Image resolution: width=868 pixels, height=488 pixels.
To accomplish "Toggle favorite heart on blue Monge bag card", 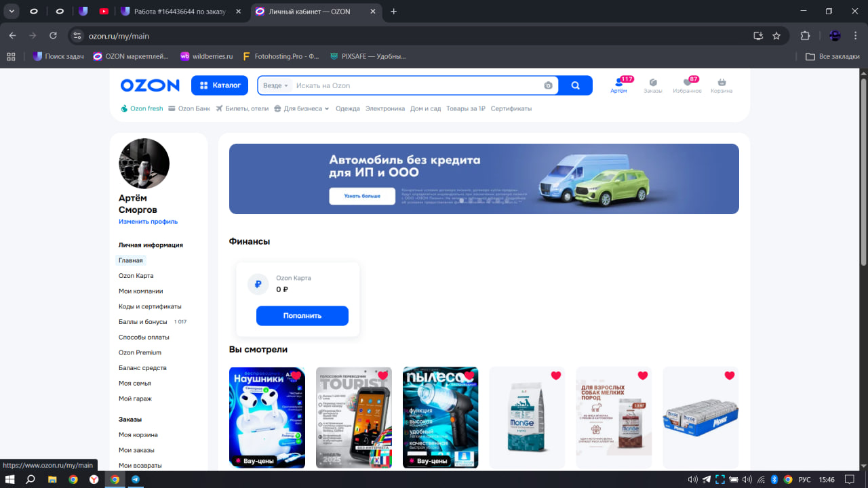I will tap(556, 375).
